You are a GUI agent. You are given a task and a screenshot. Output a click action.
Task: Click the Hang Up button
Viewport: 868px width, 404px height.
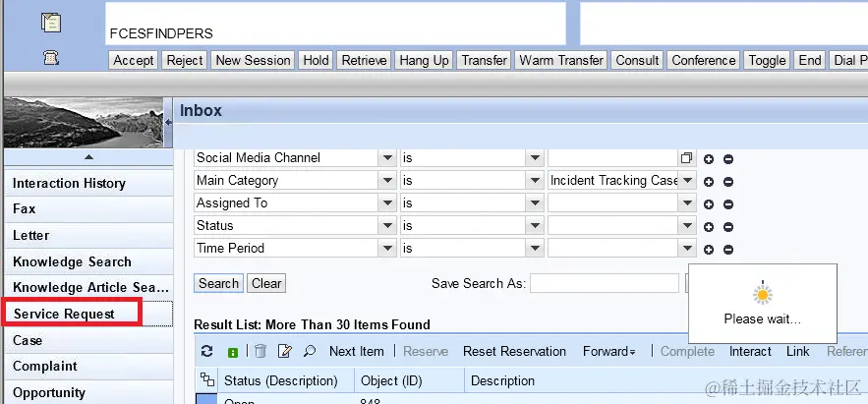(x=424, y=60)
